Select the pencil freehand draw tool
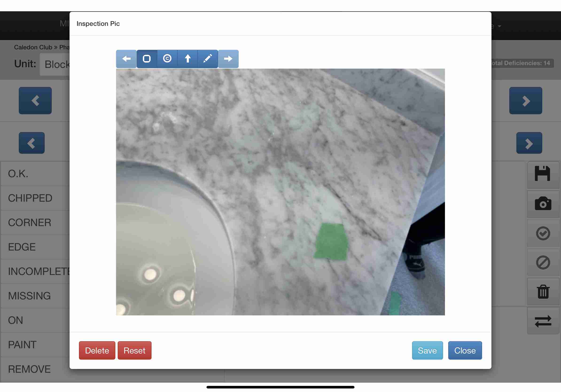 (x=208, y=59)
